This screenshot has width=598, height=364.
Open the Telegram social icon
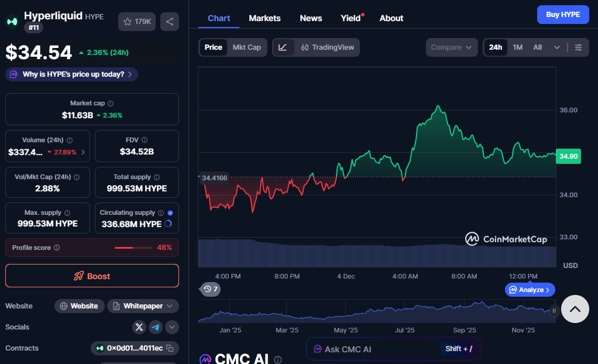(155, 327)
